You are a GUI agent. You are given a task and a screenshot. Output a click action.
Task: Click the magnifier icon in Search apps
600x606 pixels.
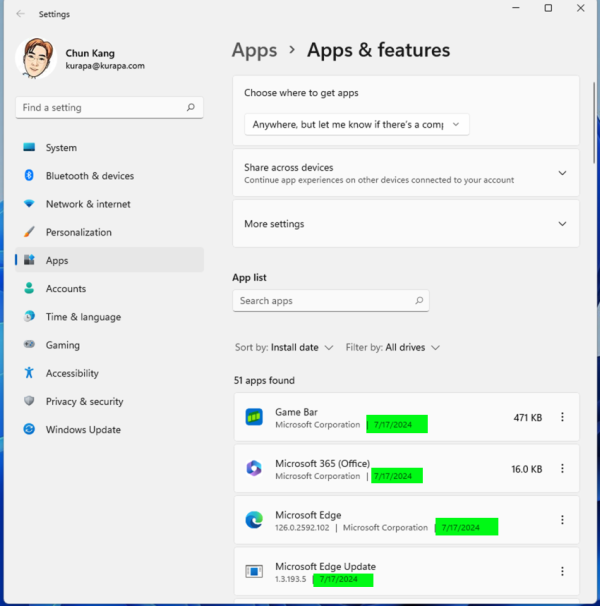tap(419, 300)
